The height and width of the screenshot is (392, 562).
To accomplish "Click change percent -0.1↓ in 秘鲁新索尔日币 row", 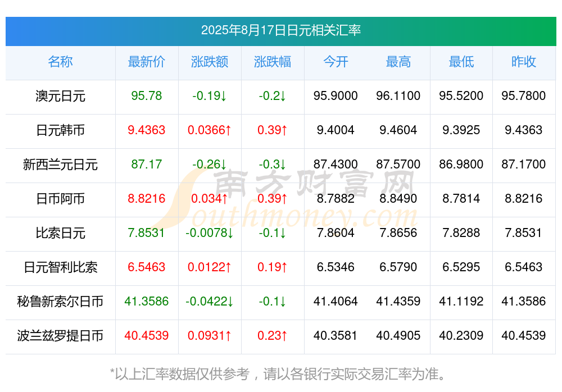I will click(273, 302).
